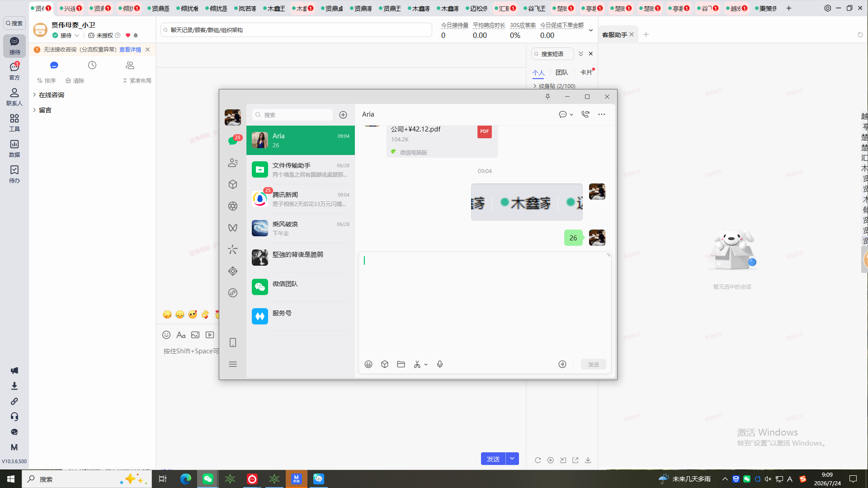Click the link icon in left sidebar
The image size is (868, 488).
tap(14, 401)
